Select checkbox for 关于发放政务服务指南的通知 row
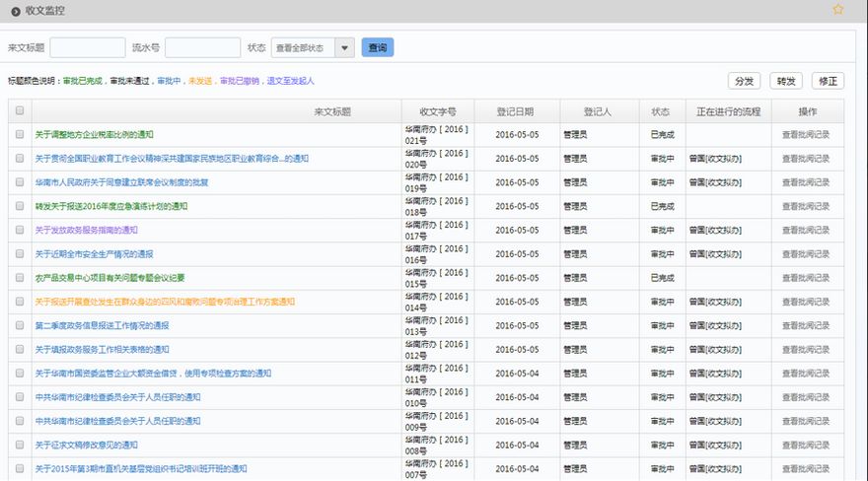This screenshot has width=868, height=481. click(x=20, y=230)
